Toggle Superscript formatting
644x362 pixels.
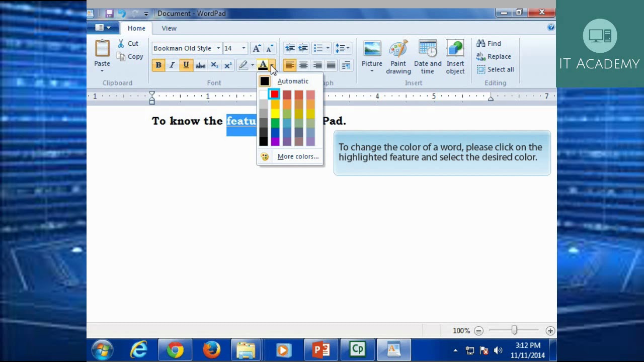pos(228,65)
